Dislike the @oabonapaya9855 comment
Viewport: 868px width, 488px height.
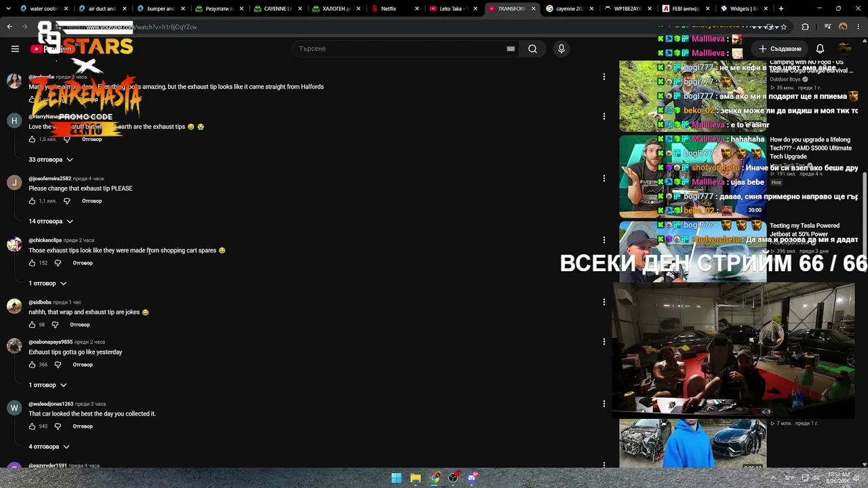click(58, 365)
